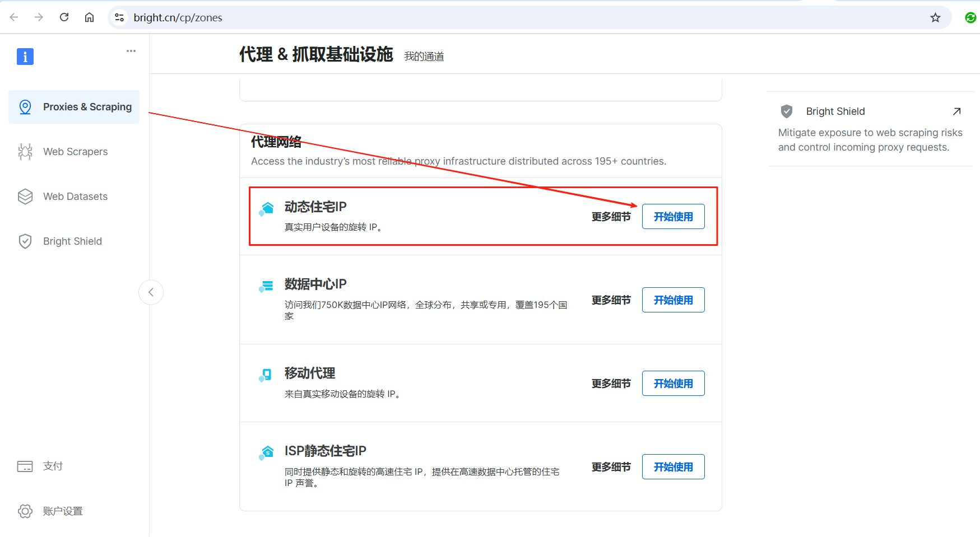This screenshot has width=980, height=537.
Task: Click the ISP静态住宅IP house icon
Action: click(x=267, y=452)
